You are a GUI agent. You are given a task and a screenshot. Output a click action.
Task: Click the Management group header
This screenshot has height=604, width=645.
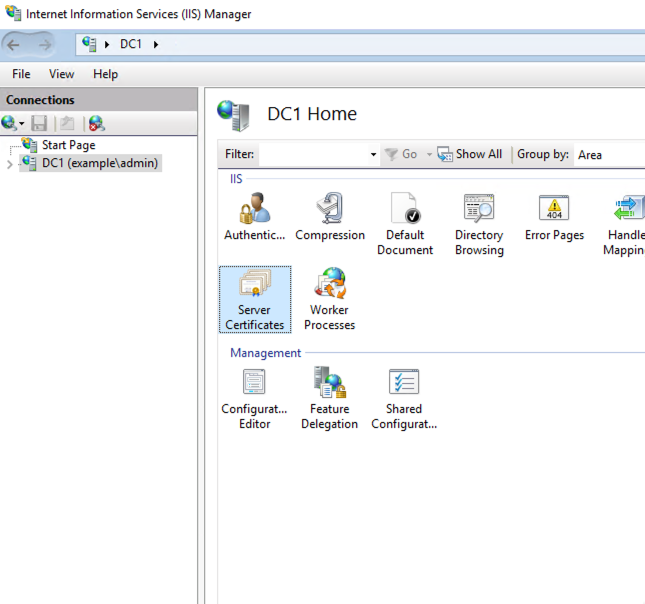266,353
